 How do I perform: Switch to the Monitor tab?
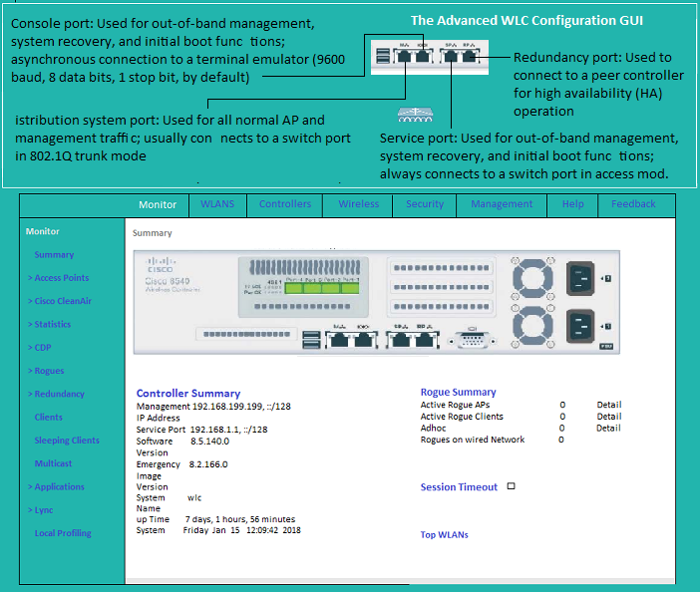point(158,204)
